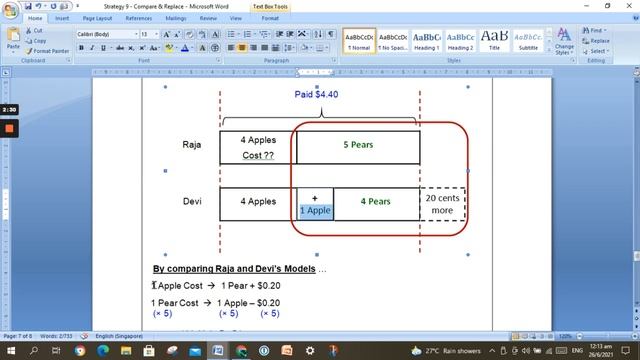This screenshot has height=360, width=640.
Task: Toggle italic formatting
Action: point(92,48)
